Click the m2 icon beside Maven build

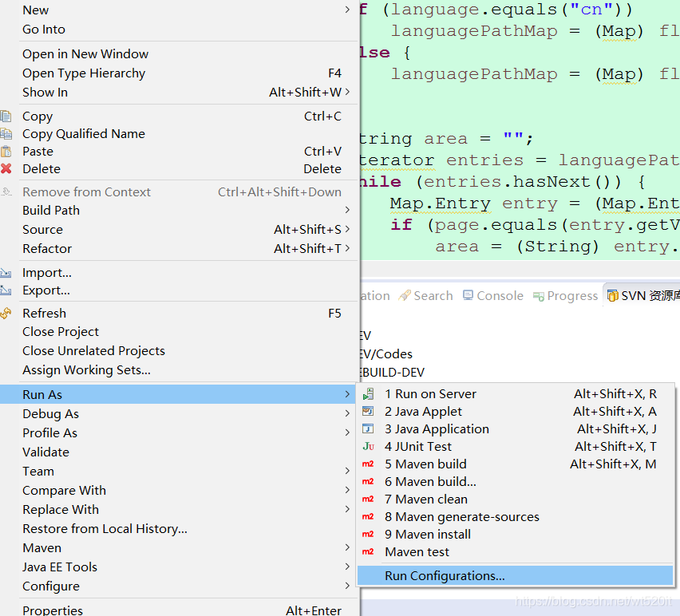click(x=368, y=464)
